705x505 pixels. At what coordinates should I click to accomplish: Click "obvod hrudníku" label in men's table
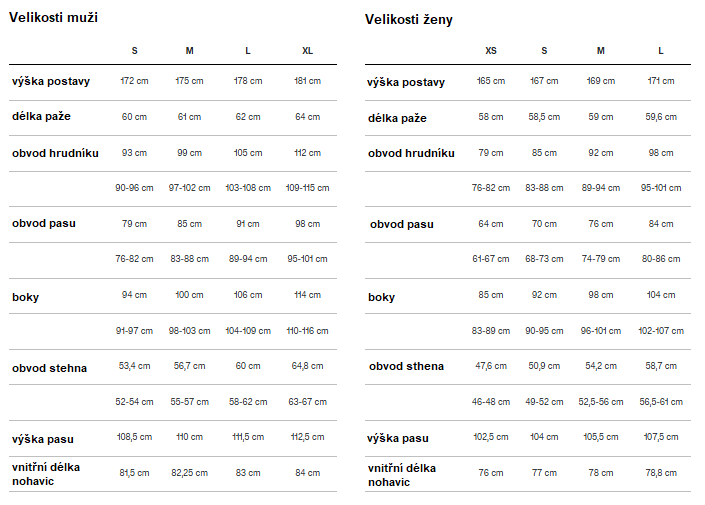55,153
